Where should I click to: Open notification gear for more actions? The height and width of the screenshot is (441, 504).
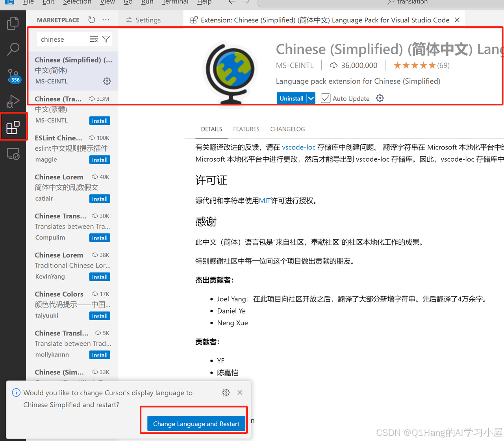tap(226, 393)
